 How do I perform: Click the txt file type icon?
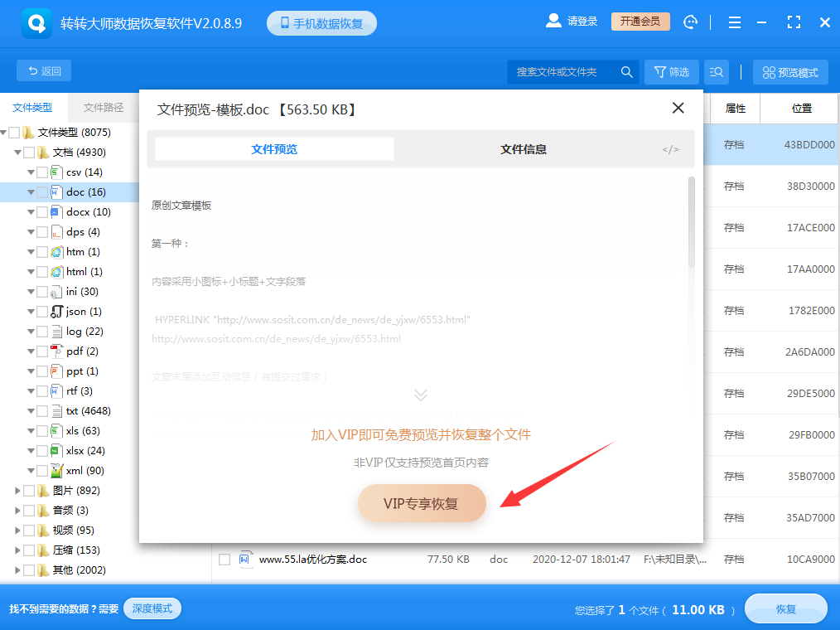[56, 410]
